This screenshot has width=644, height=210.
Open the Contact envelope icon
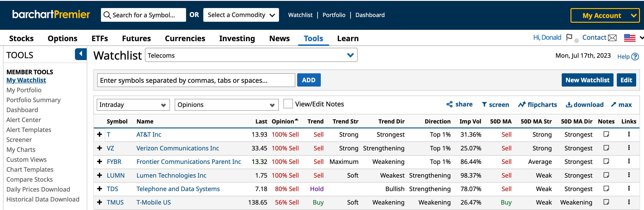(x=612, y=38)
